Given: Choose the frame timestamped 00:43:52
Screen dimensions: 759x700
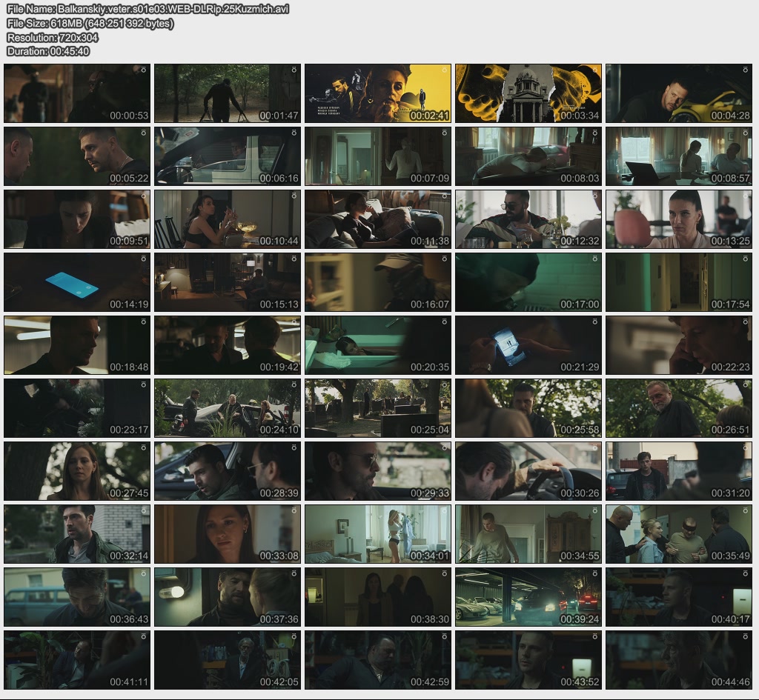Looking at the screenshot, I should tap(528, 660).
